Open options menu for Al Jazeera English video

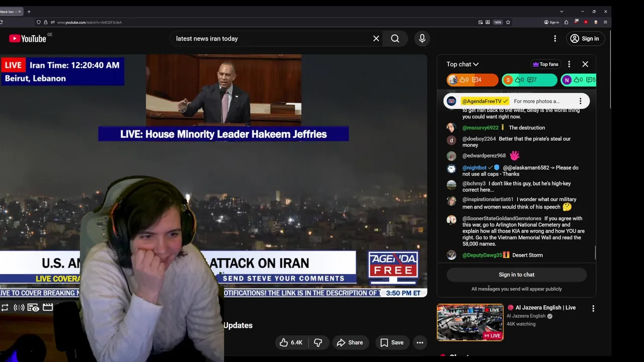(x=593, y=308)
